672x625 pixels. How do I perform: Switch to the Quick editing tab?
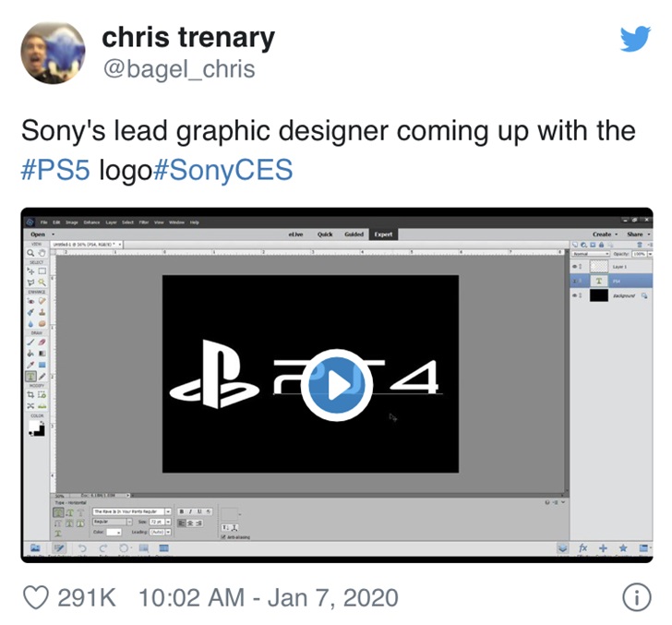tap(325, 234)
